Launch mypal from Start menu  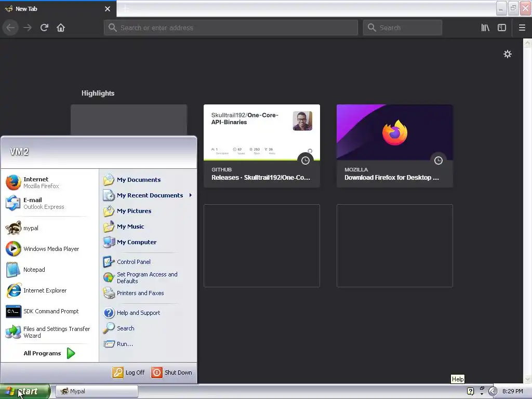tap(49, 228)
